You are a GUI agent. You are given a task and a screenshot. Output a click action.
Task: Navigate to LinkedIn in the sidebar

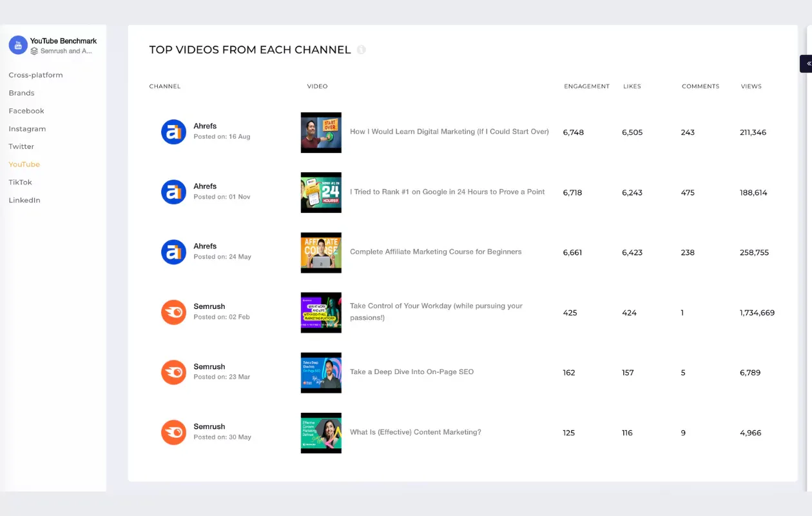click(x=24, y=200)
